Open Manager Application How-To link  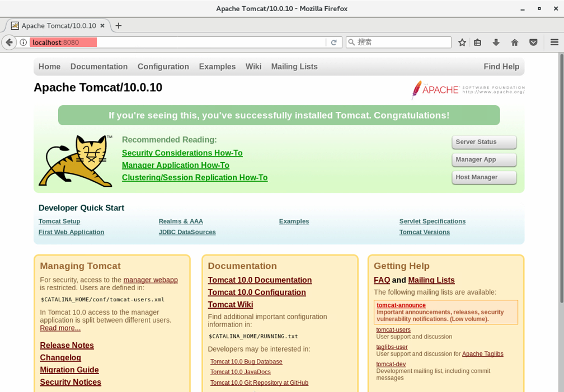click(176, 165)
